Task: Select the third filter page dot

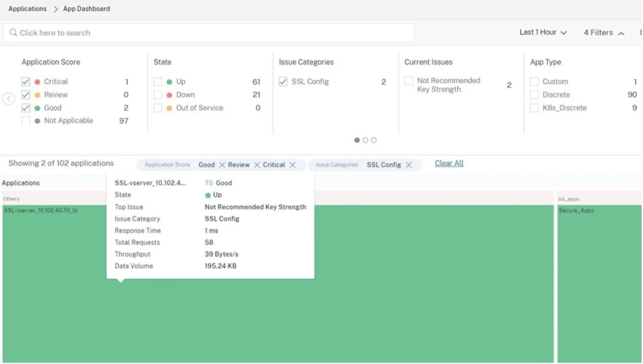Action: pyautogui.click(x=373, y=140)
